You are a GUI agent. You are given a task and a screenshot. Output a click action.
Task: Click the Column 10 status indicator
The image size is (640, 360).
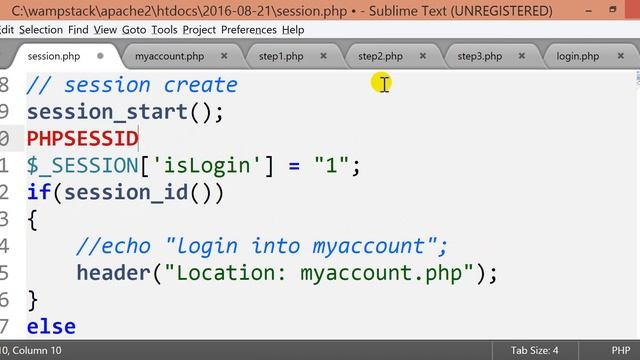(x=37, y=350)
